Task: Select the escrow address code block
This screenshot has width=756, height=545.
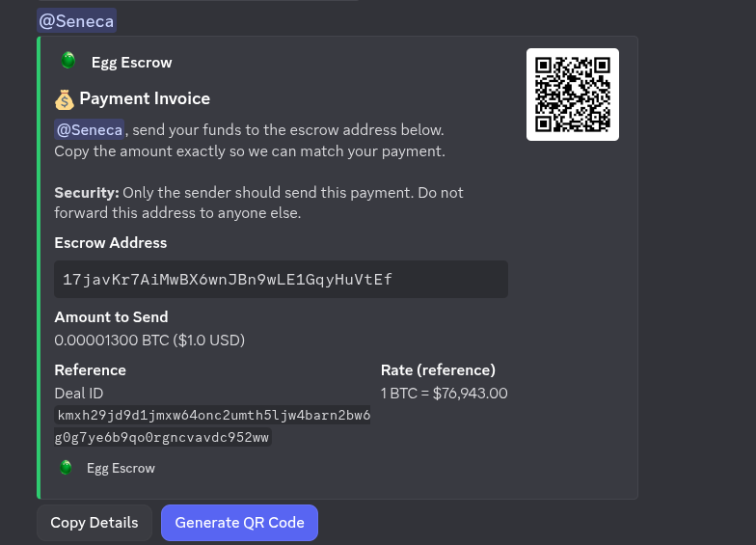Action: [x=281, y=280]
